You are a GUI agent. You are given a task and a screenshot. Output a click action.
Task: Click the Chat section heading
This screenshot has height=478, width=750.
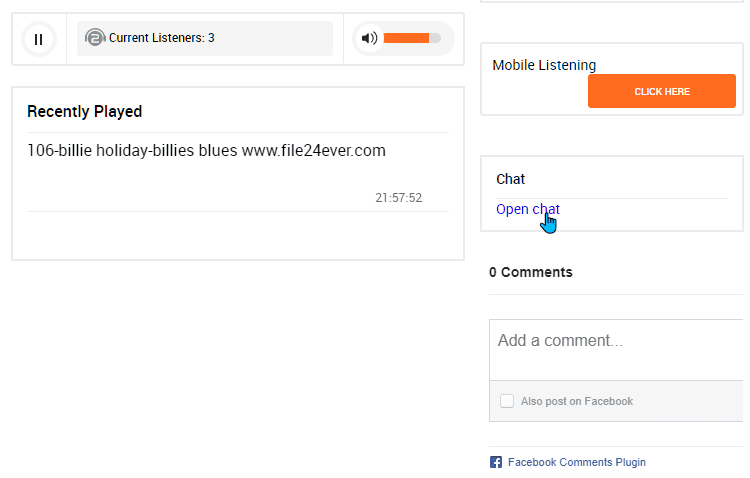click(510, 179)
